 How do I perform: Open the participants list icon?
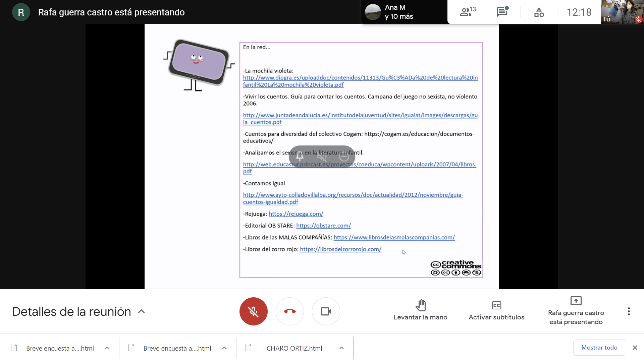click(468, 12)
